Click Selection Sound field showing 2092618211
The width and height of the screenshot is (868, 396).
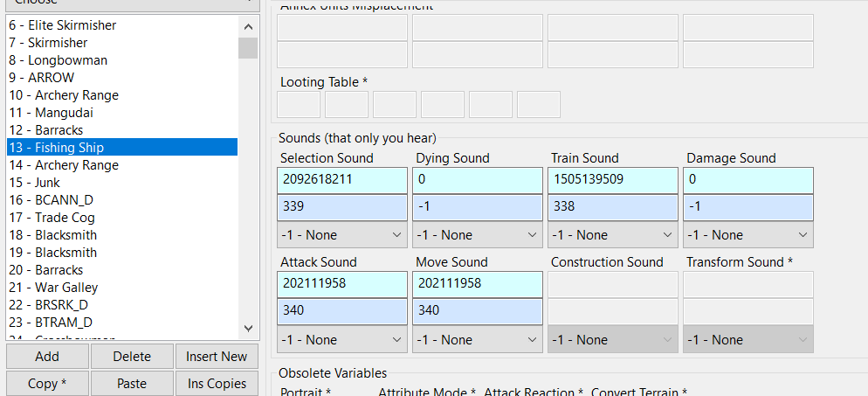click(342, 180)
